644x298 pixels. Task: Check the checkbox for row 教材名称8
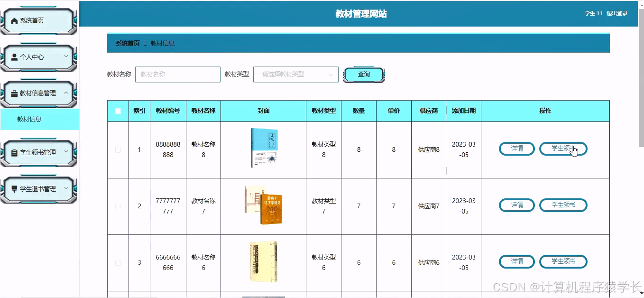(118, 149)
